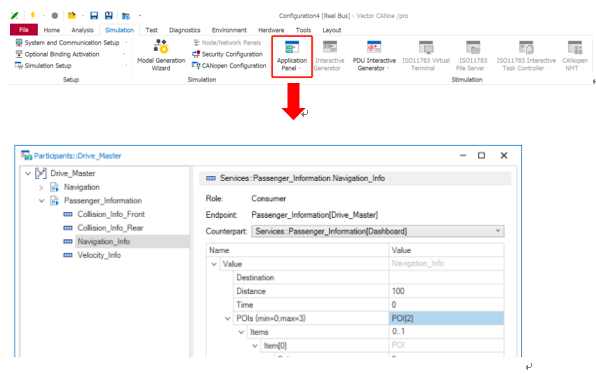The width and height of the screenshot is (596, 375).
Task: Open the quick access toolbar customize arrow
Action: click(140, 16)
